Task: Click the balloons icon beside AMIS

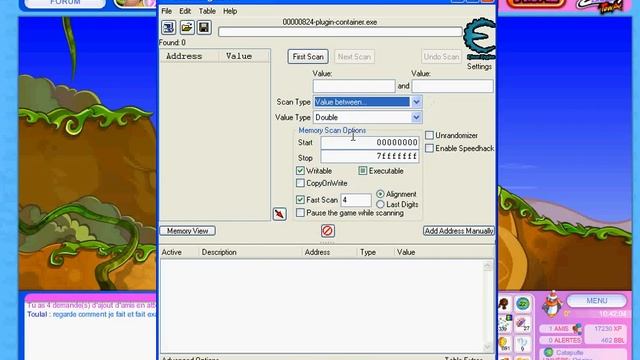Action: pos(577,329)
